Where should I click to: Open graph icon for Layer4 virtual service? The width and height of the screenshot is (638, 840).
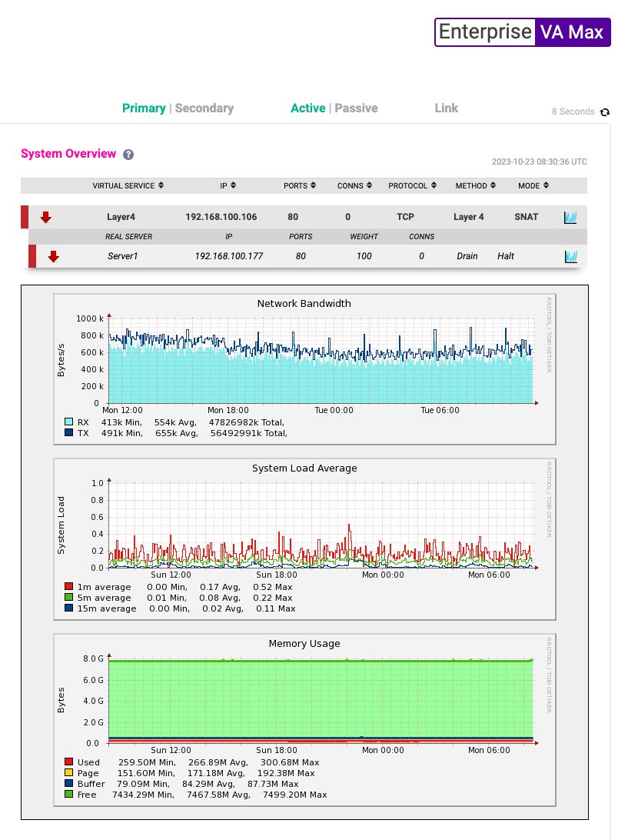570,217
